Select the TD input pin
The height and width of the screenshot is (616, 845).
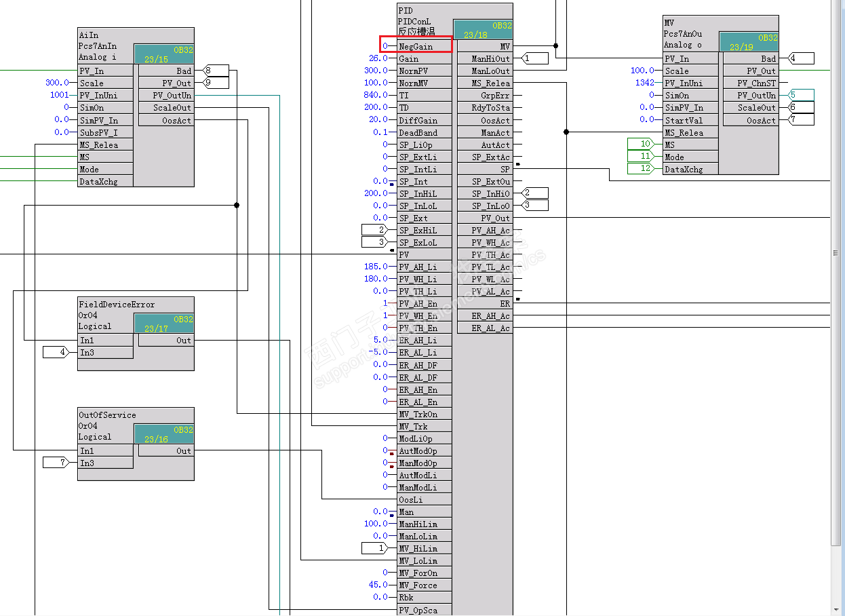[424, 107]
